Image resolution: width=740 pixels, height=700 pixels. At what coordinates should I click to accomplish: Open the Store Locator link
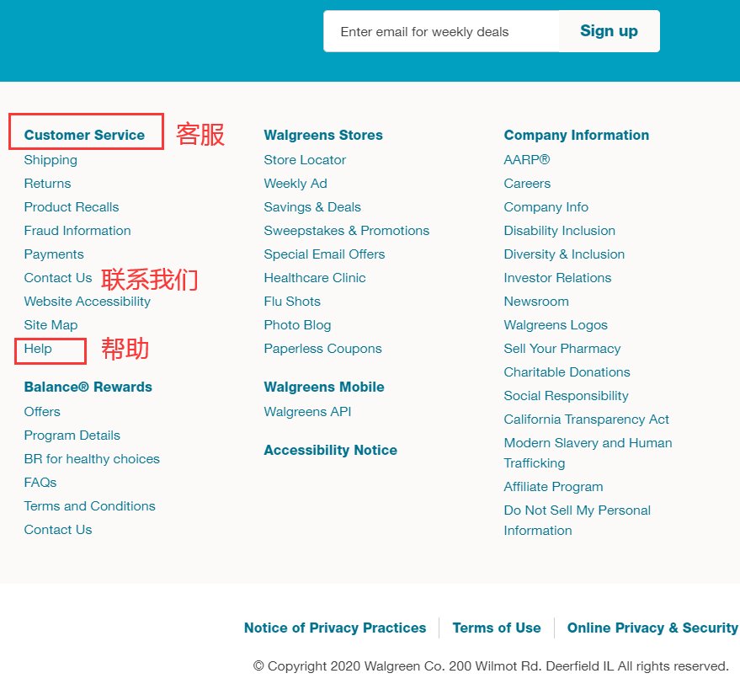coord(305,160)
